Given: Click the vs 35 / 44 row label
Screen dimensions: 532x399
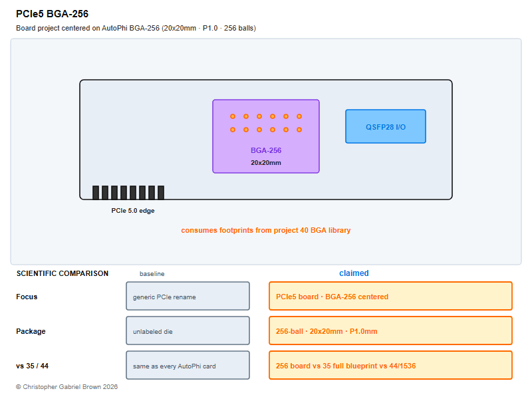Looking at the screenshot, I should 32,366.
